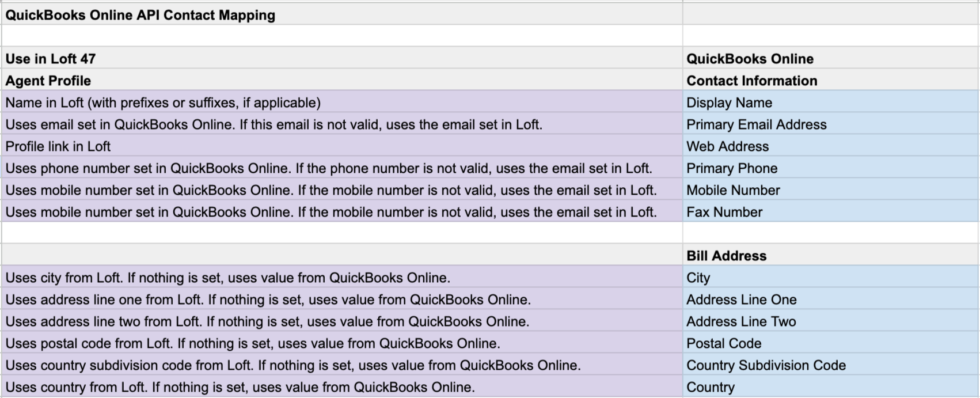Click the 'Country' cell in the last row
The image size is (980, 398).
tap(831, 386)
